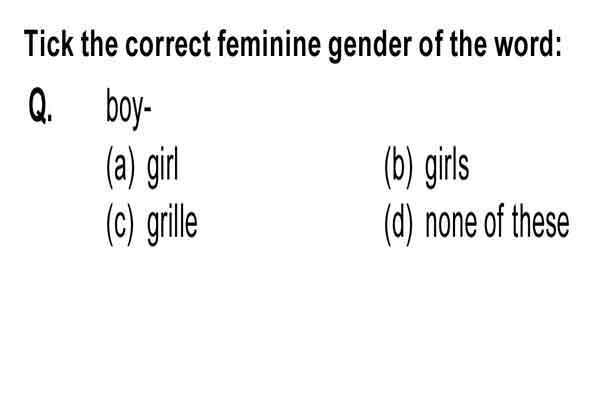Image resolution: width=600 pixels, height=400 pixels.
Task: Click the bold 'Q.' question marker
Action: pos(41,106)
